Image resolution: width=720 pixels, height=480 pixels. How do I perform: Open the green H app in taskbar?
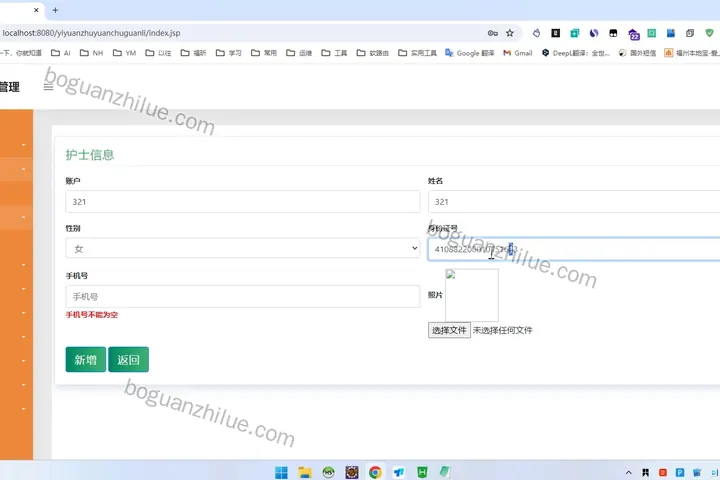tap(422, 472)
